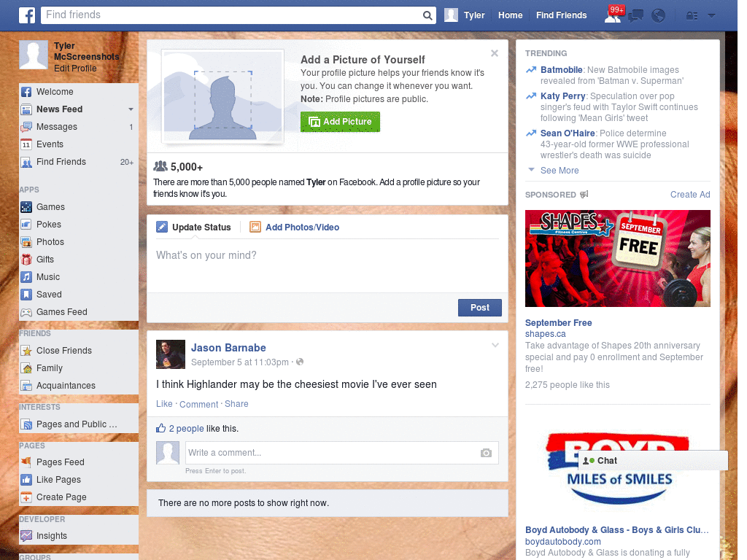Open Jason Barnabe's profile name link
Screen dimensions: 747x560
click(228, 348)
